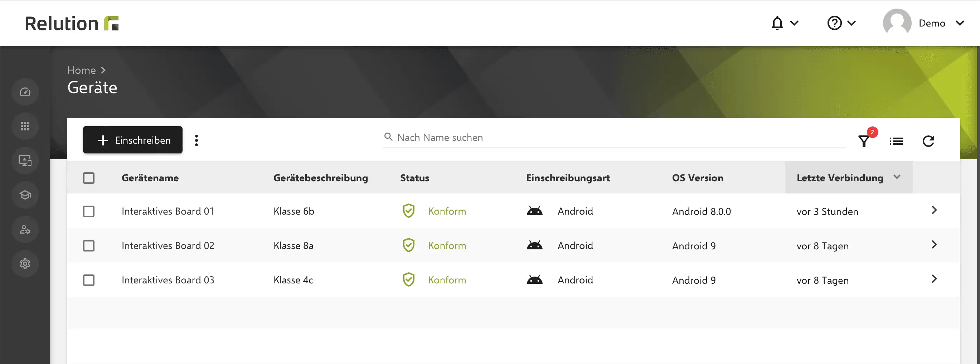Open the graduation cap education icon
The height and width of the screenshot is (364, 980).
click(x=25, y=195)
